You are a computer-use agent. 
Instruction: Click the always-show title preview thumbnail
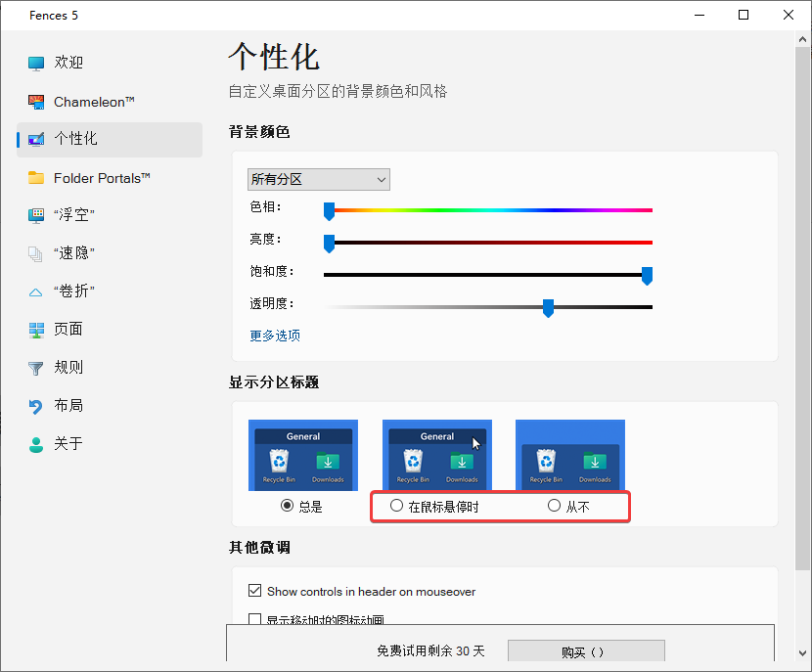coord(303,455)
